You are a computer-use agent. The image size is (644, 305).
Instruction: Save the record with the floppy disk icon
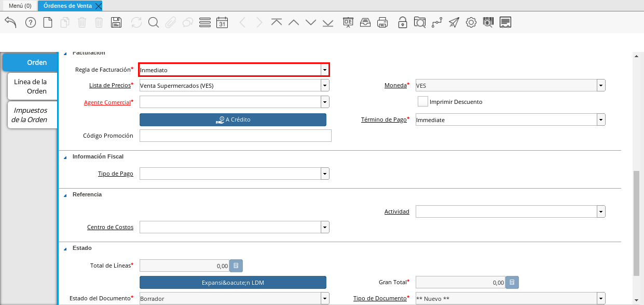coord(116,22)
